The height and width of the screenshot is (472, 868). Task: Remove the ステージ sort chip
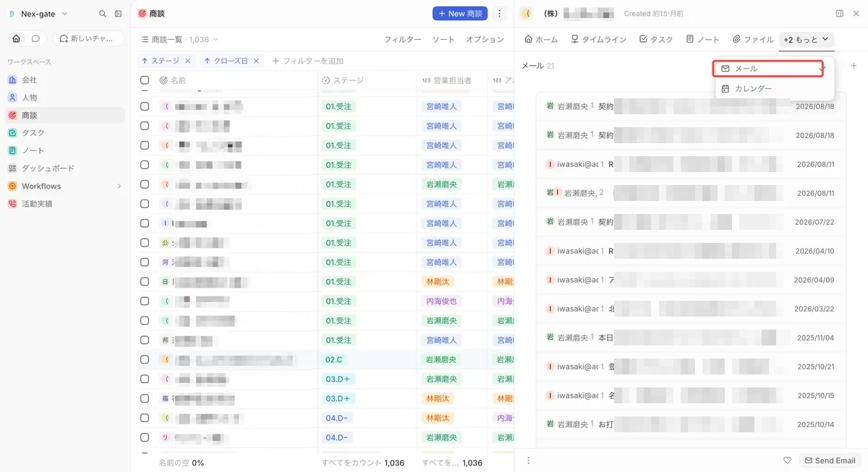click(x=187, y=61)
